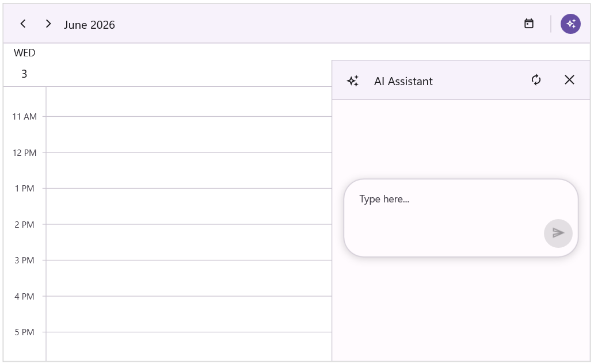Go to the previous day with the back chevron
The image size is (594, 364).
click(x=23, y=24)
